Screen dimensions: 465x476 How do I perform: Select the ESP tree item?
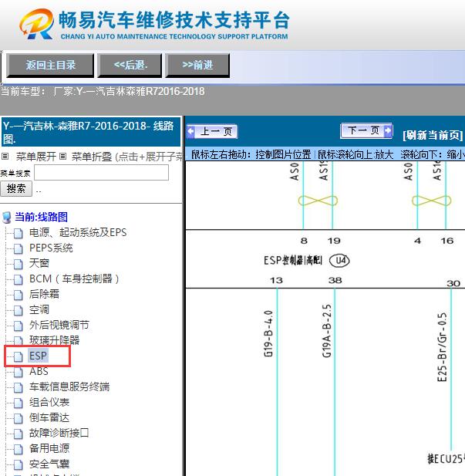click(x=38, y=356)
